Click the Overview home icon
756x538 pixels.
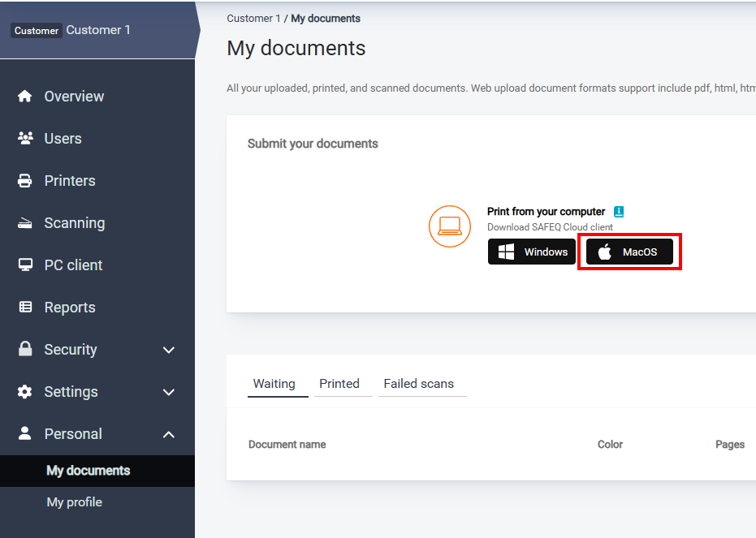(x=25, y=97)
